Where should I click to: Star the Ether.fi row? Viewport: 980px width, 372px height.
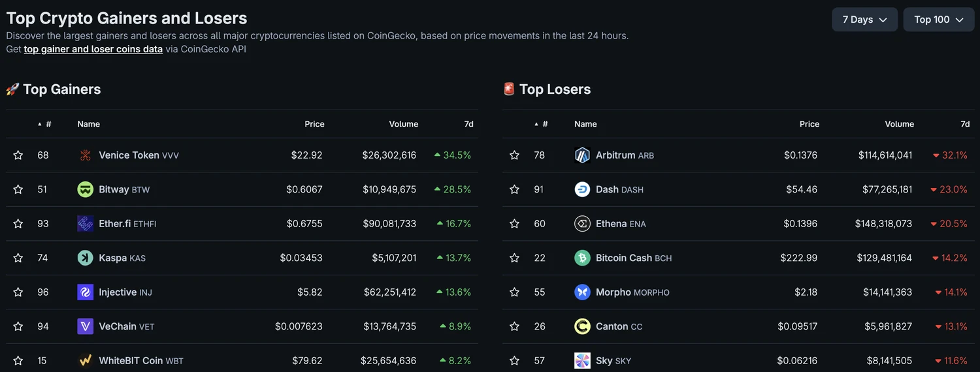tap(18, 224)
